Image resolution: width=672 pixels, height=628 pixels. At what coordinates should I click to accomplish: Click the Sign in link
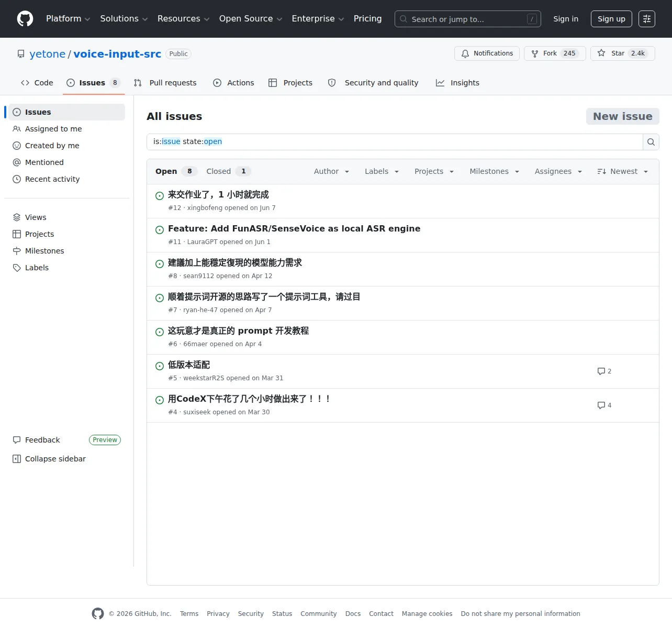[x=566, y=19]
